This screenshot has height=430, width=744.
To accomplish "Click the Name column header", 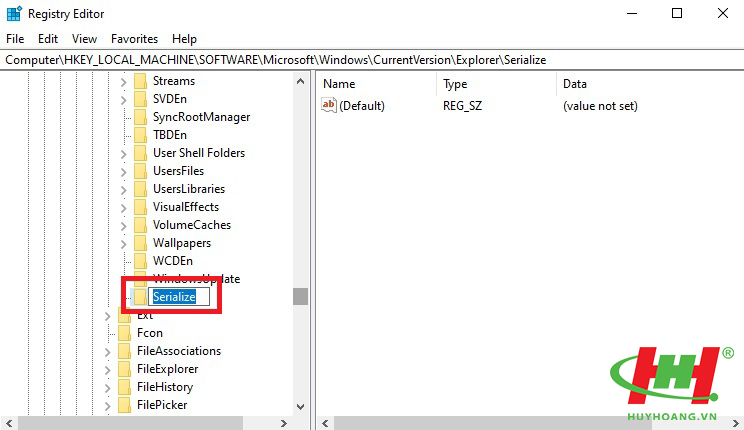I will point(377,84).
